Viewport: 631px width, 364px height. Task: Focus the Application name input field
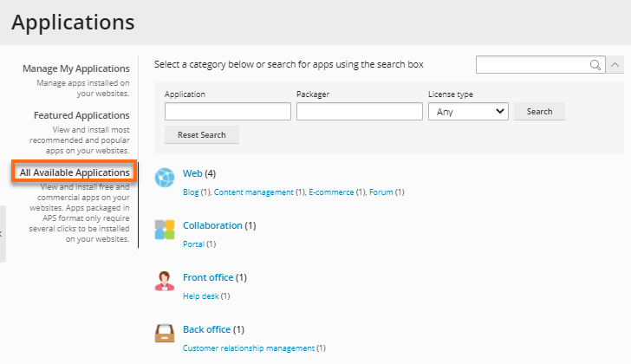227,112
